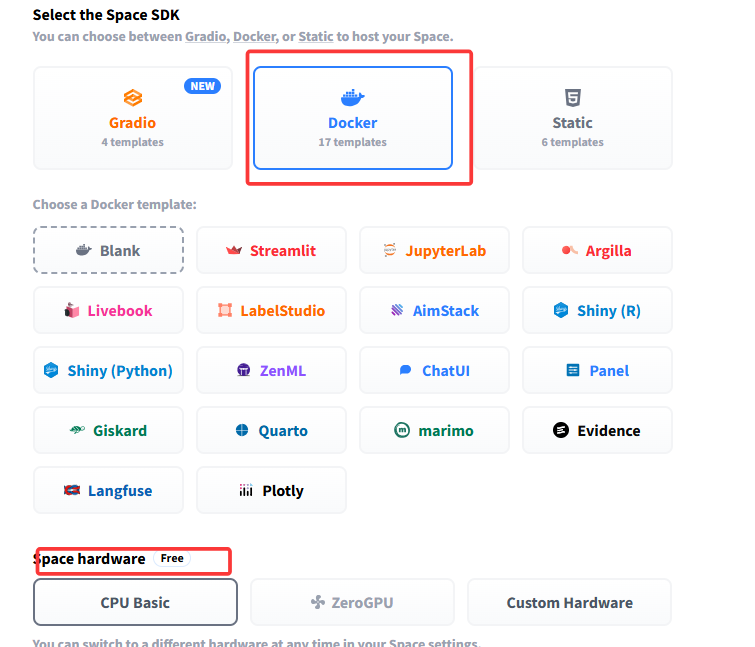
Task: Choose the Static SDK card
Action: pyautogui.click(x=572, y=118)
